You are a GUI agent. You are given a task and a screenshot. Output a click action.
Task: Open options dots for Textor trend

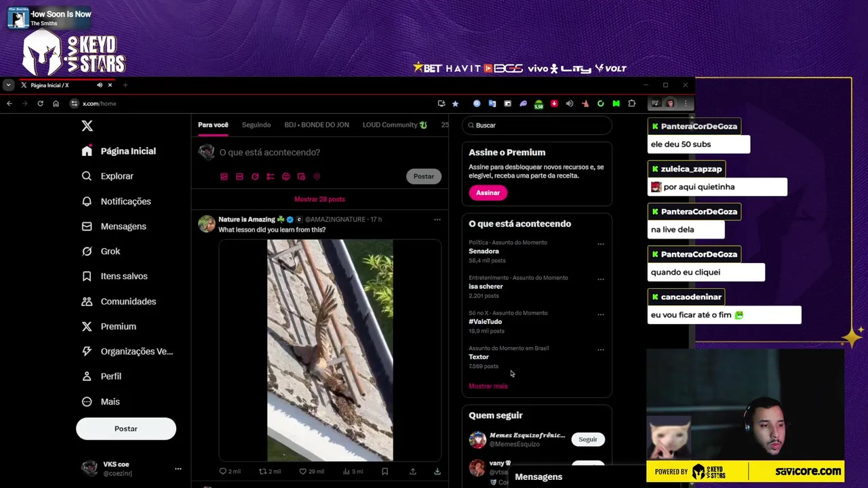point(601,350)
